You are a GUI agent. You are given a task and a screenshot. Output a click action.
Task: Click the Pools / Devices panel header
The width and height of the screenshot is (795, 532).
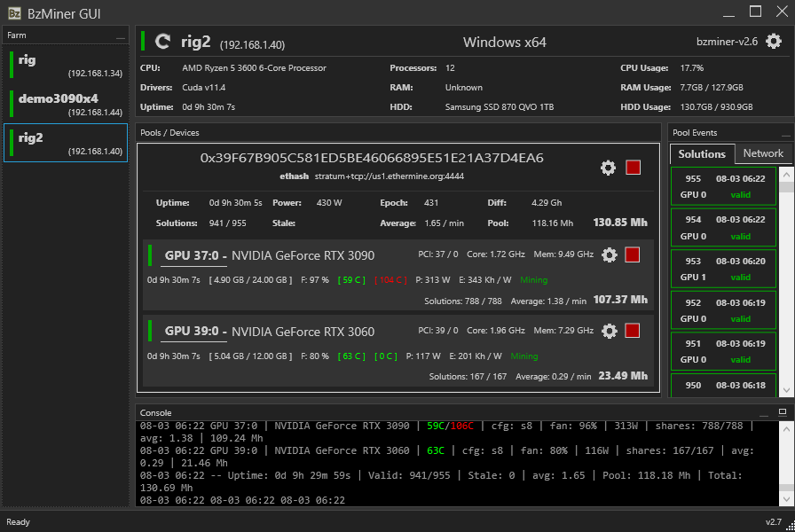[398, 133]
